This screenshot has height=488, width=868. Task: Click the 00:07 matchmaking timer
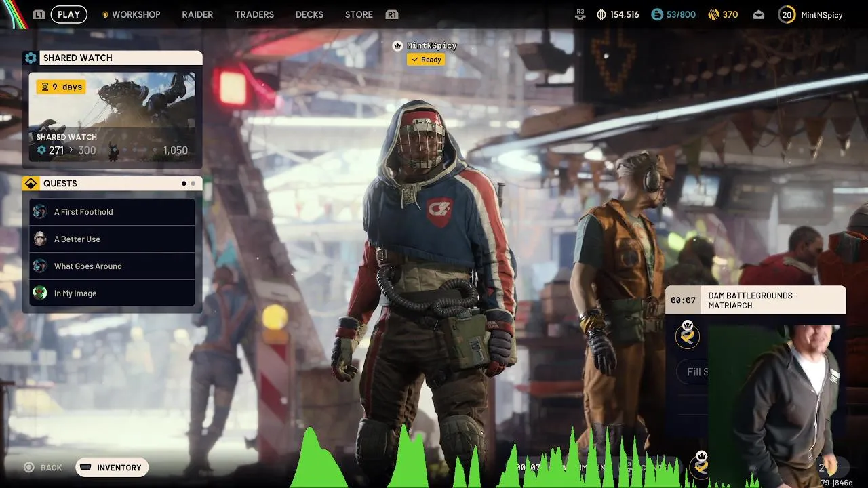pyautogui.click(x=683, y=300)
